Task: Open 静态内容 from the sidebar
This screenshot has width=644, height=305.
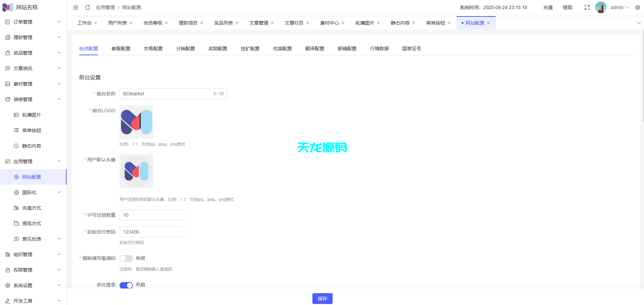Action: click(x=32, y=146)
